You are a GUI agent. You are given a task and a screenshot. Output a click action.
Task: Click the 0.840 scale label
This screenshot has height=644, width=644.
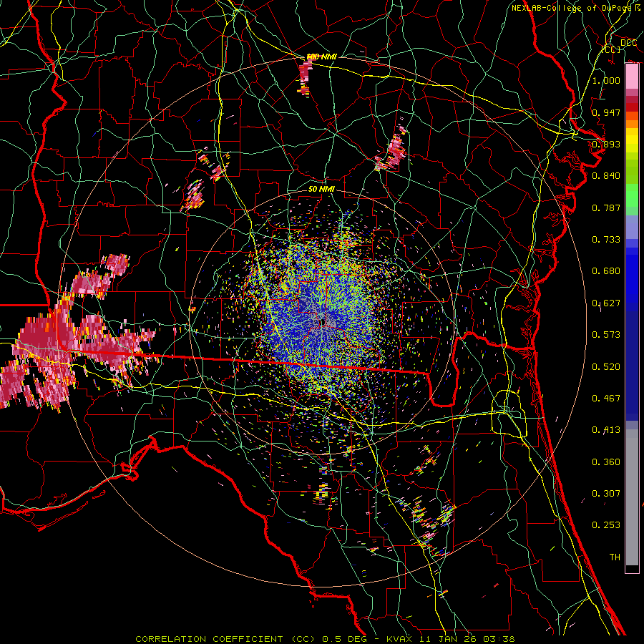[x=606, y=176]
